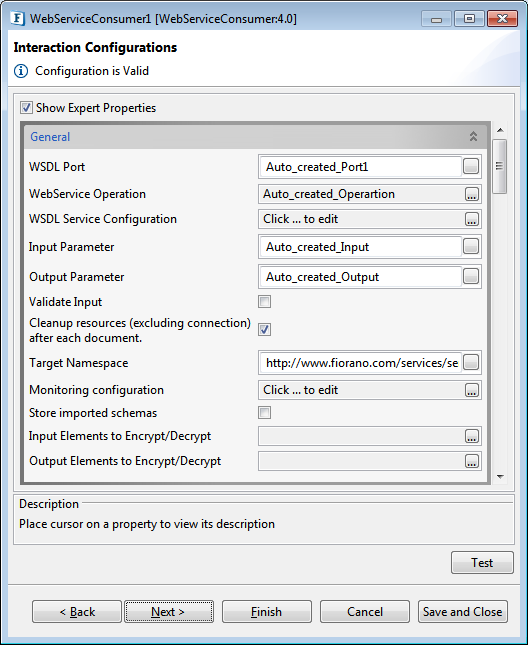Screen dimensions: 528x645
Task: Open Monitoring configuration ellipsis editor
Action: (472, 390)
